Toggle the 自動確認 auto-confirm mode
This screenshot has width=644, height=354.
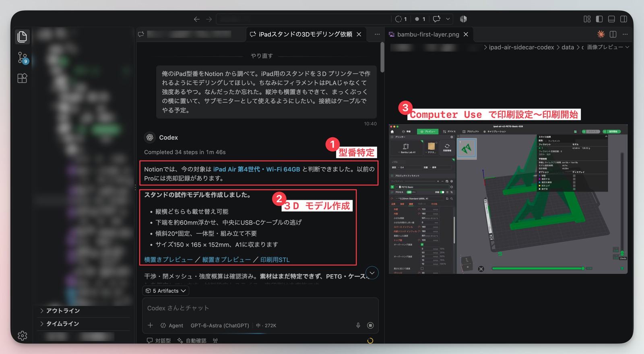coord(192,341)
